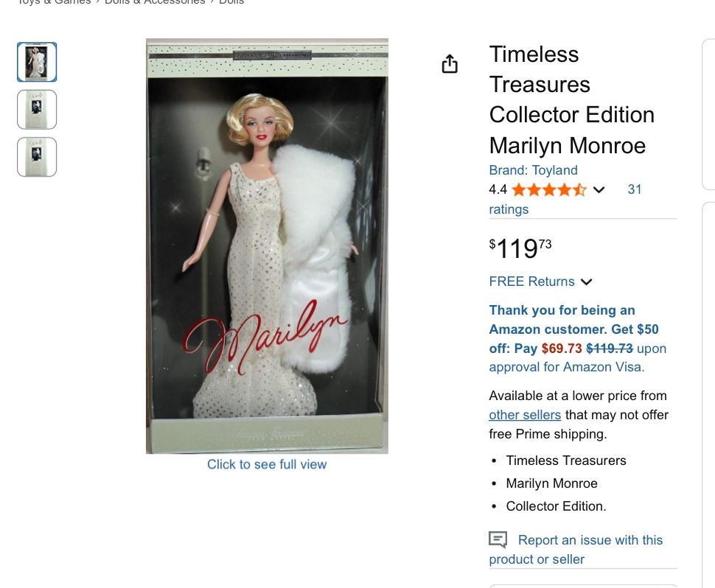Select the second product thumbnail
Screen dimensions: 715x588
click(x=37, y=109)
